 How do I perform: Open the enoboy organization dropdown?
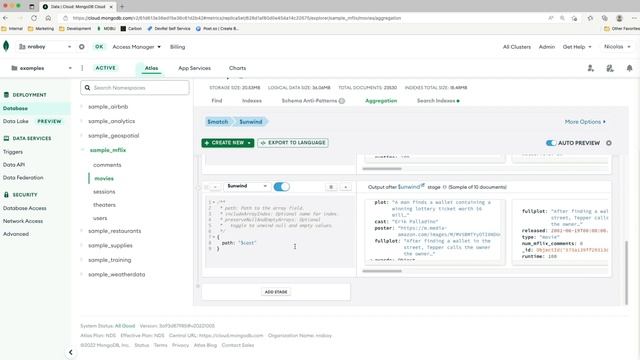45,47
